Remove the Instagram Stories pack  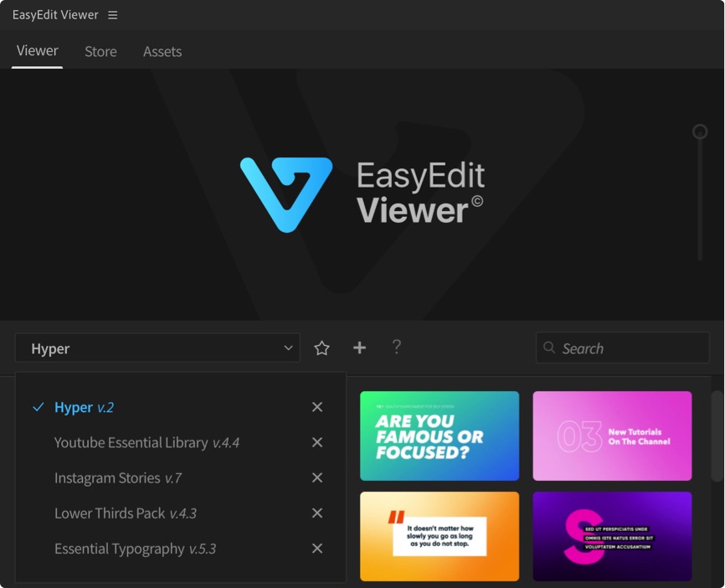(317, 477)
